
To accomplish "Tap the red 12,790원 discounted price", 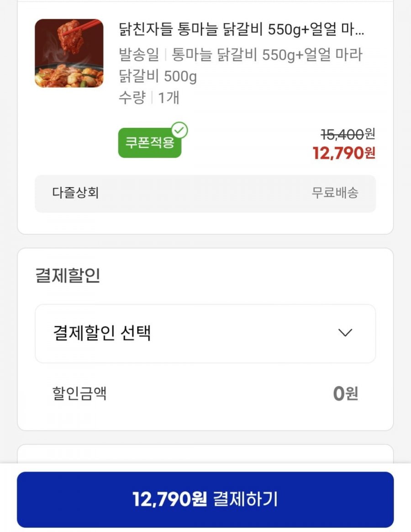I will click(x=343, y=153).
